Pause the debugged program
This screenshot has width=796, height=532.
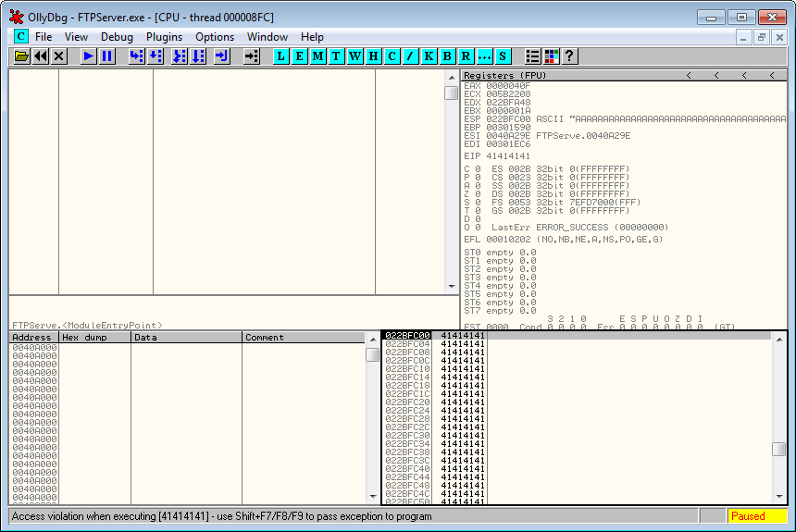coord(107,56)
